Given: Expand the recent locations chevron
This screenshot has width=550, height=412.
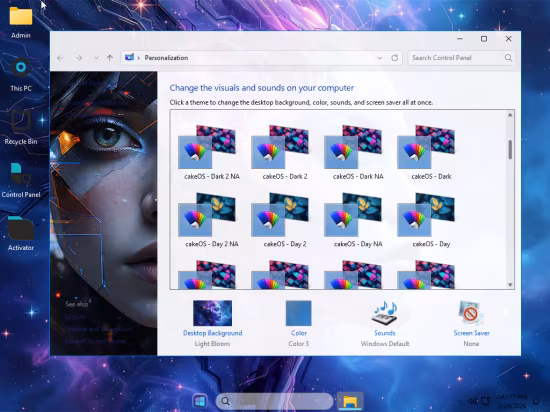Looking at the screenshot, I should click(96, 58).
